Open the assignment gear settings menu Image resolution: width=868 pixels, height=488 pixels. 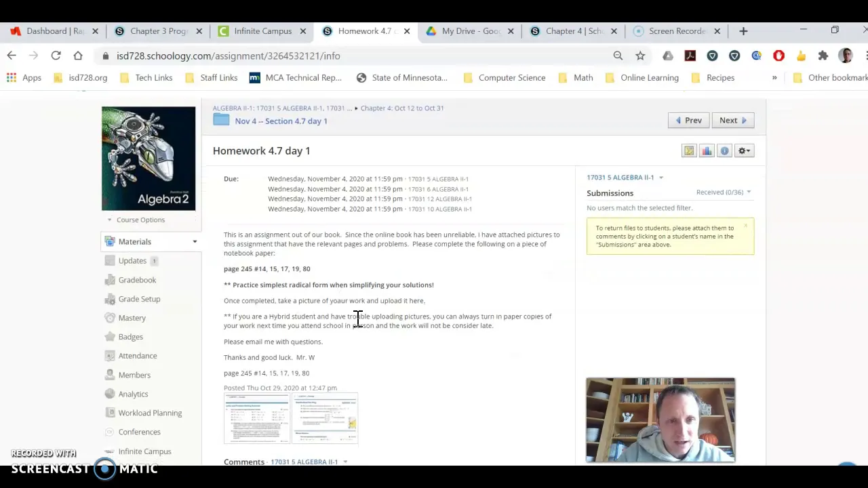pos(744,150)
